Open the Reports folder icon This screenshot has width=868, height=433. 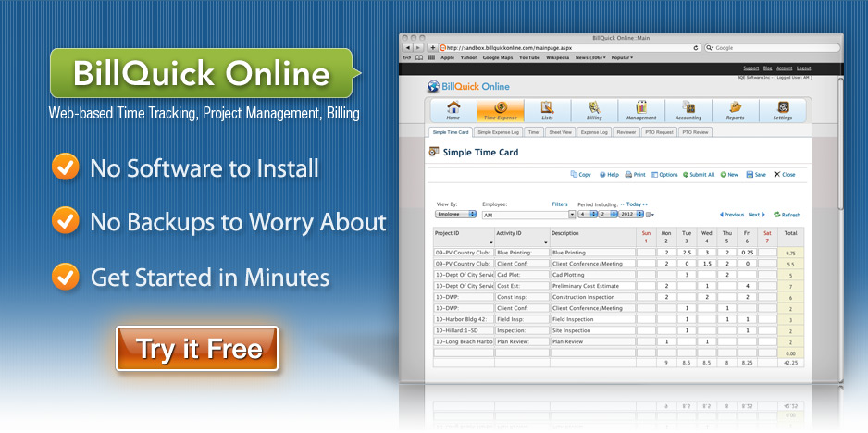(x=735, y=107)
